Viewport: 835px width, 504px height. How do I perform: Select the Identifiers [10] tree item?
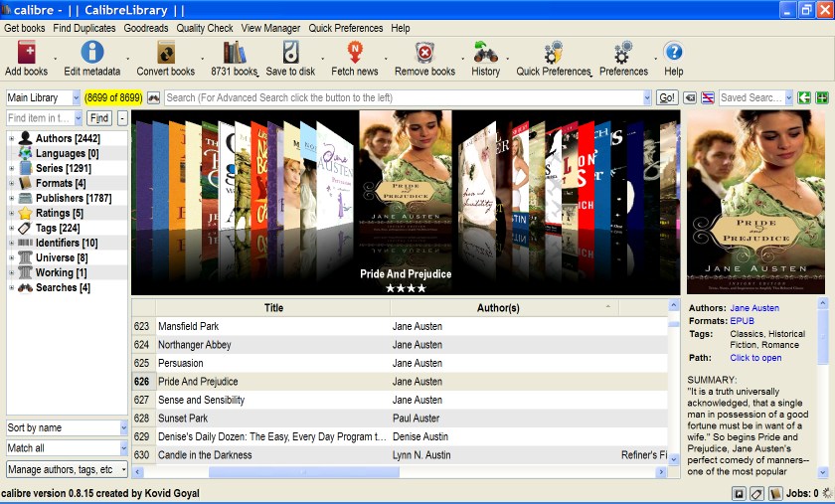(x=67, y=243)
